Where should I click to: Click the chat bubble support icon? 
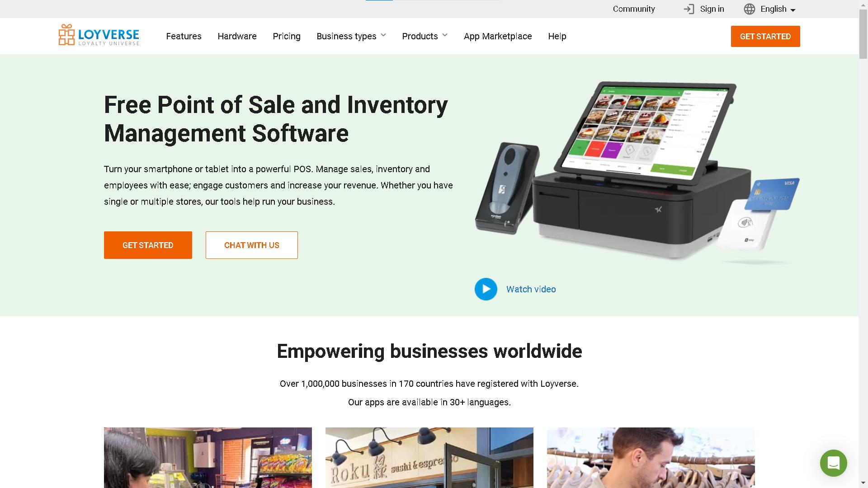point(834,463)
